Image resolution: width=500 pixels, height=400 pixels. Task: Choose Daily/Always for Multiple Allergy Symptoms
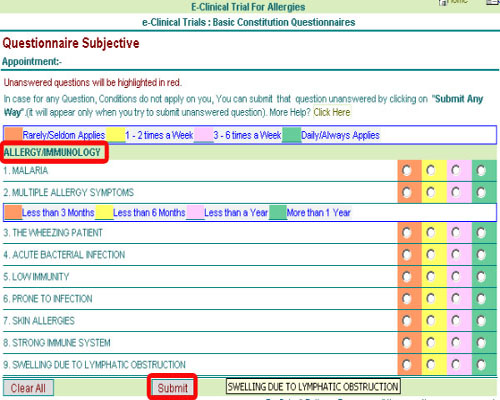(x=481, y=193)
